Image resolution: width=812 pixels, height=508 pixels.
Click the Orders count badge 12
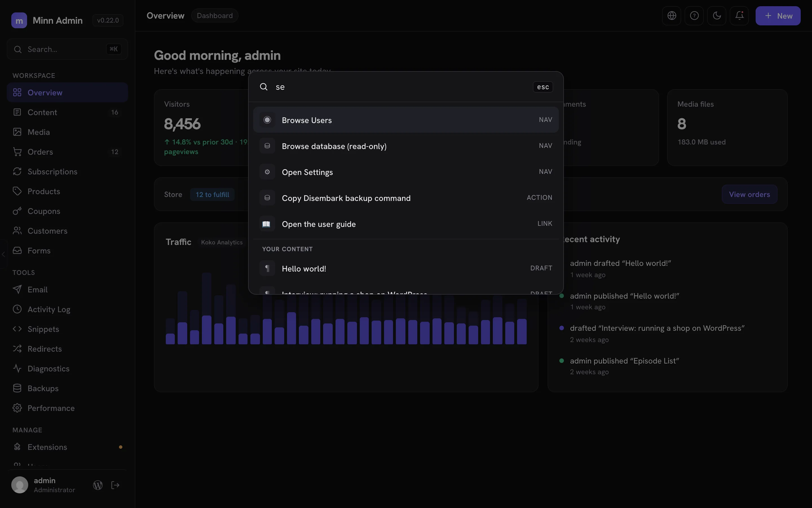pos(114,152)
